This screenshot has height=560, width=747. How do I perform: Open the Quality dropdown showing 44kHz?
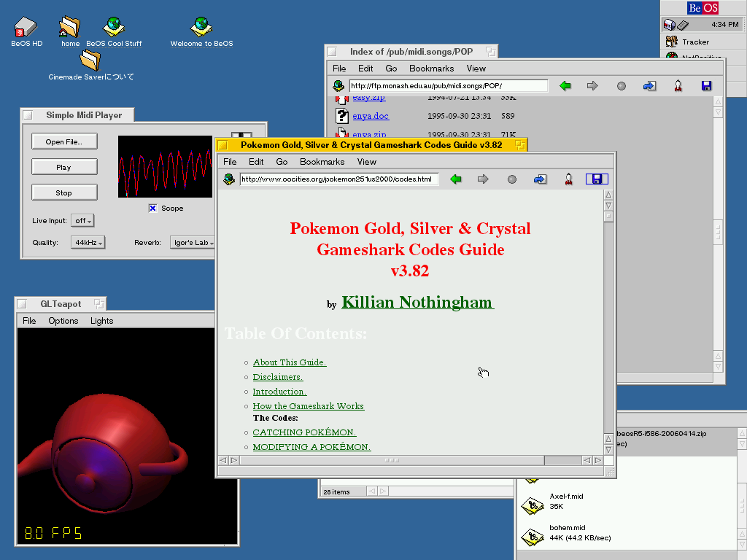pos(88,242)
